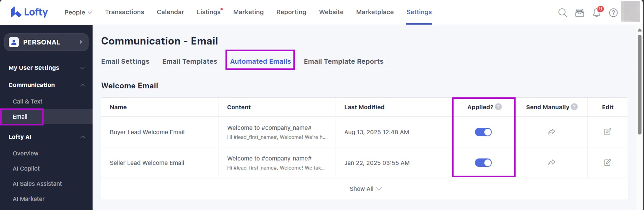Expand the People menu dropdown

[x=78, y=12]
